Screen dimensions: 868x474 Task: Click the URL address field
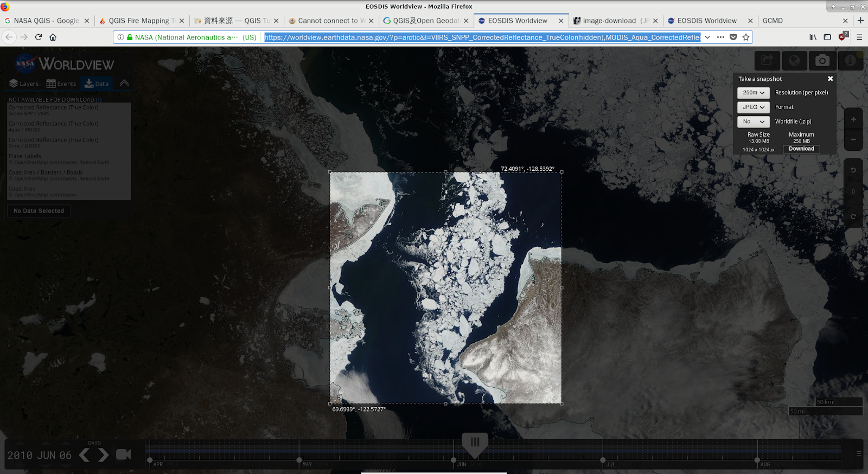tap(482, 37)
